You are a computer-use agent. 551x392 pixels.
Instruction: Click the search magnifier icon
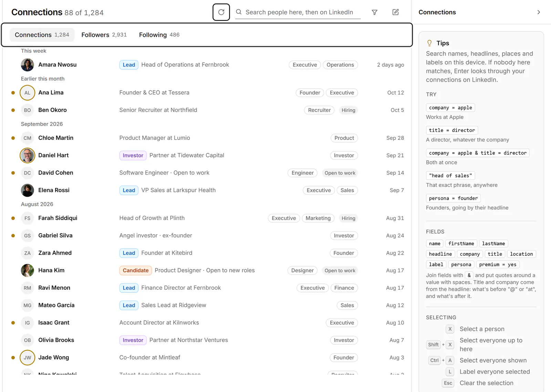pos(239,12)
